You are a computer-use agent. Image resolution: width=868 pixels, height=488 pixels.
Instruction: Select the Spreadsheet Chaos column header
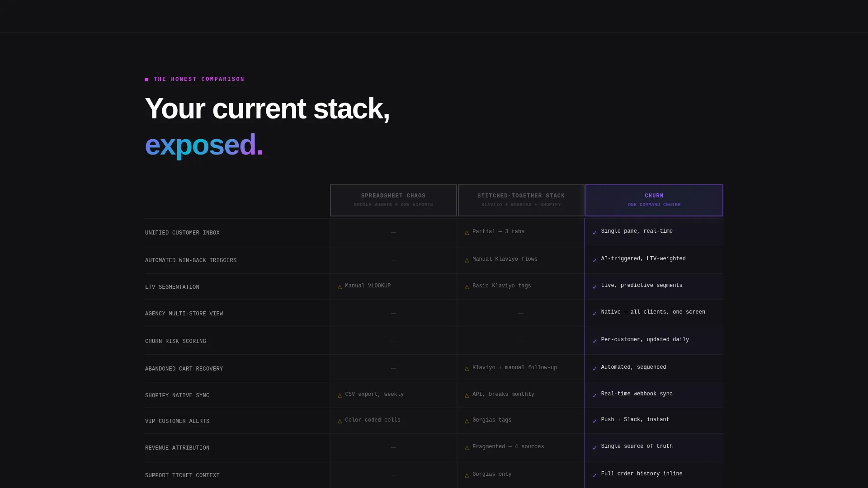(x=393, y=200)
